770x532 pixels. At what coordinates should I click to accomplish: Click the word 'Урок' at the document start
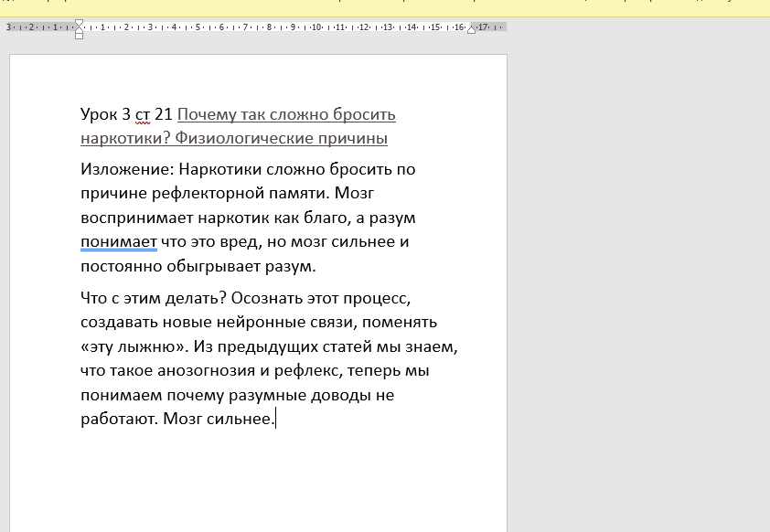pyautogui.click(x=99, y=114)
